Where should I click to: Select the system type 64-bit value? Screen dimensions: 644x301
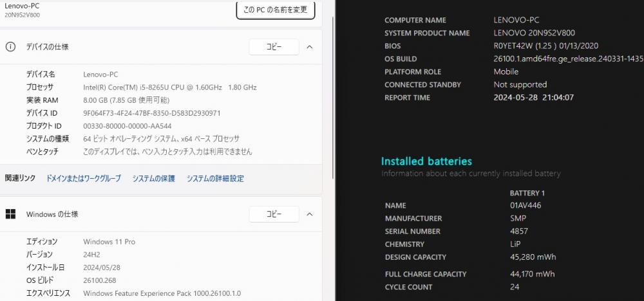(x=161, y=139)
